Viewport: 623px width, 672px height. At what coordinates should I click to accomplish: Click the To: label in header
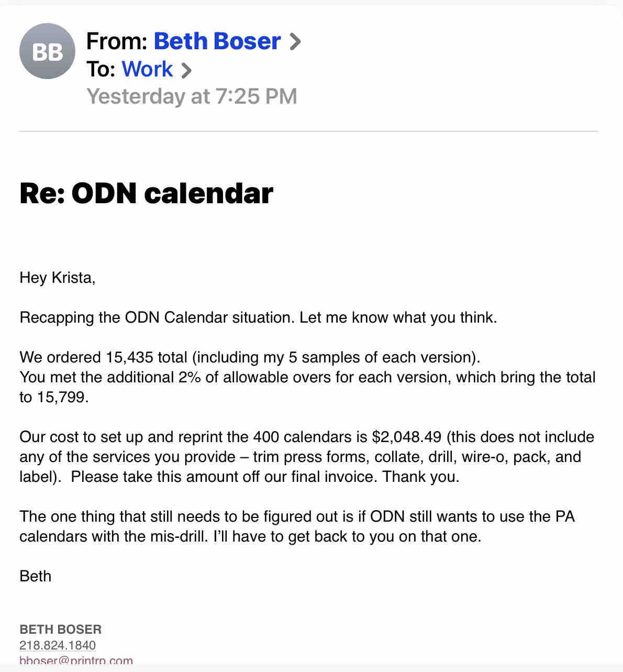click(x=101, y=69)
